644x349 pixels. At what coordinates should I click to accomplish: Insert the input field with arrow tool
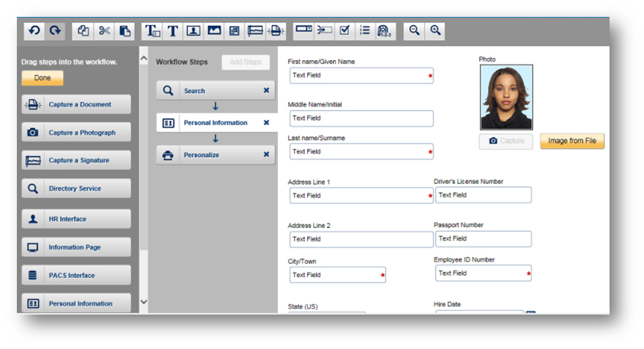click(x=324, y=31)
